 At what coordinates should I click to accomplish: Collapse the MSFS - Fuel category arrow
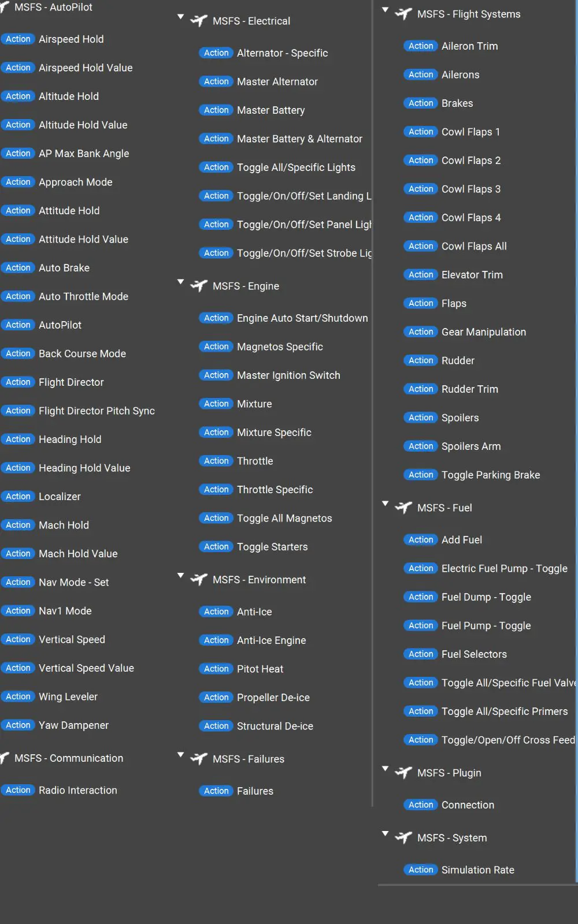(x=385, y=504)
